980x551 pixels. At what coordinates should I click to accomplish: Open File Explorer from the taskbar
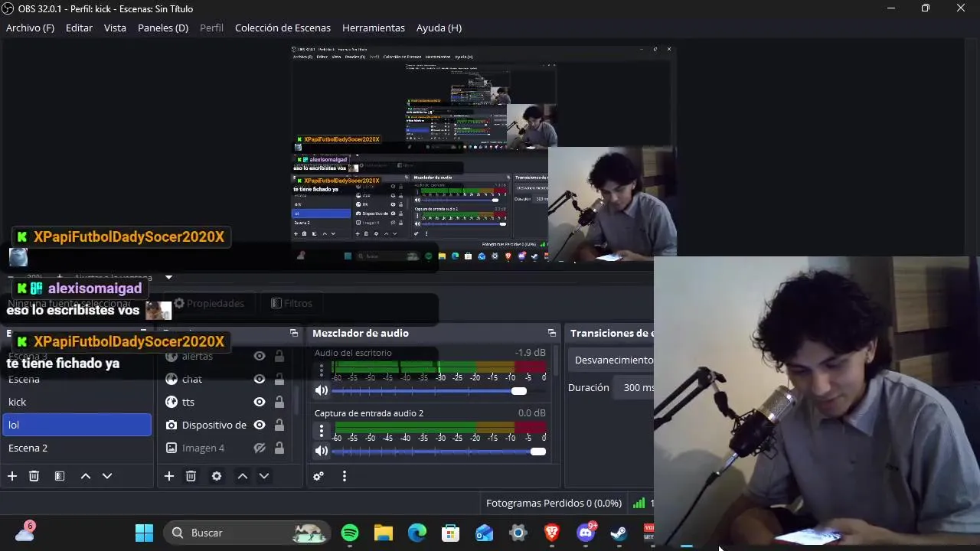point(384,533)
